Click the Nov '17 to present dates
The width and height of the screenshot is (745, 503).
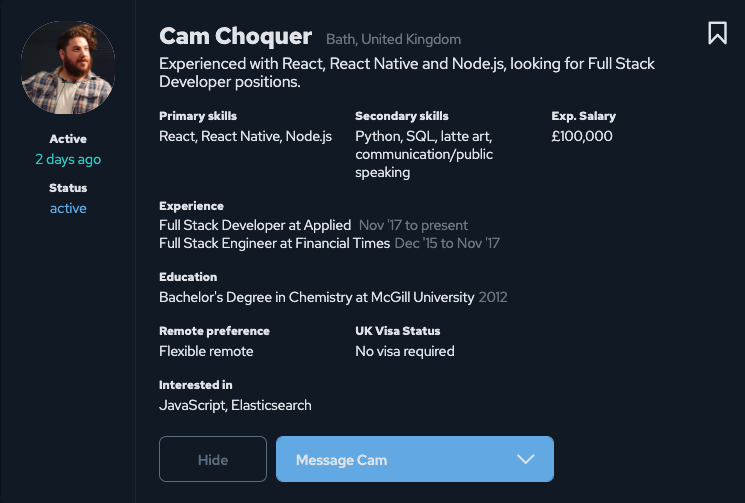413,225
